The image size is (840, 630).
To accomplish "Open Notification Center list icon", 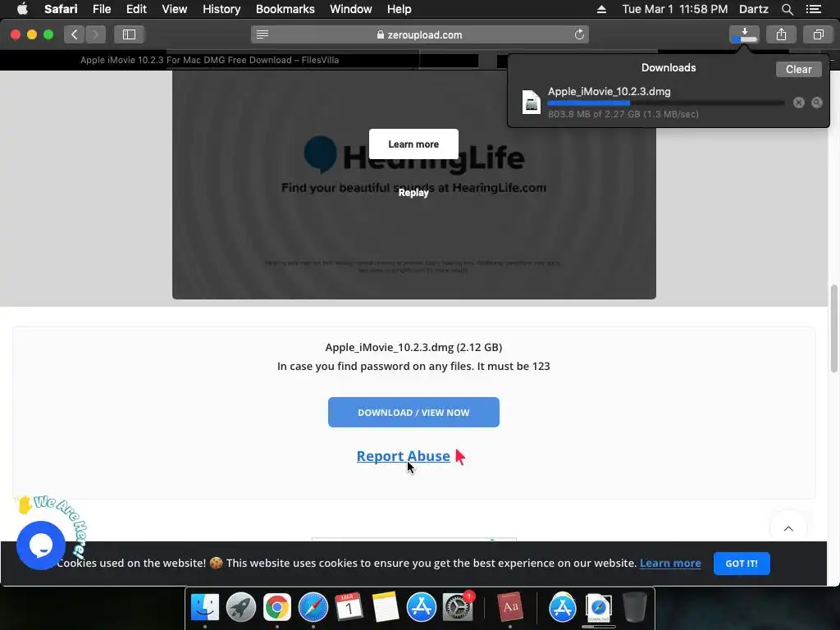I will click(x=813, y=9).
